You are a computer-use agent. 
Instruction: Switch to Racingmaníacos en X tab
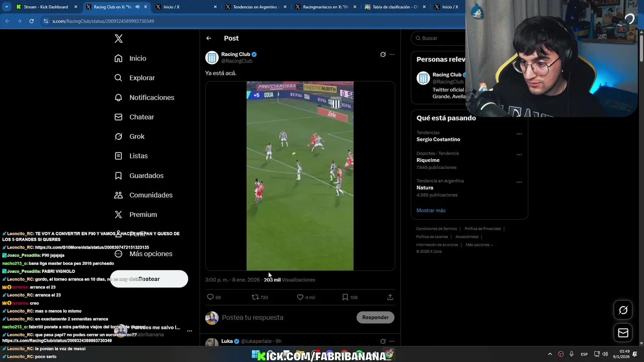(325, 7)
